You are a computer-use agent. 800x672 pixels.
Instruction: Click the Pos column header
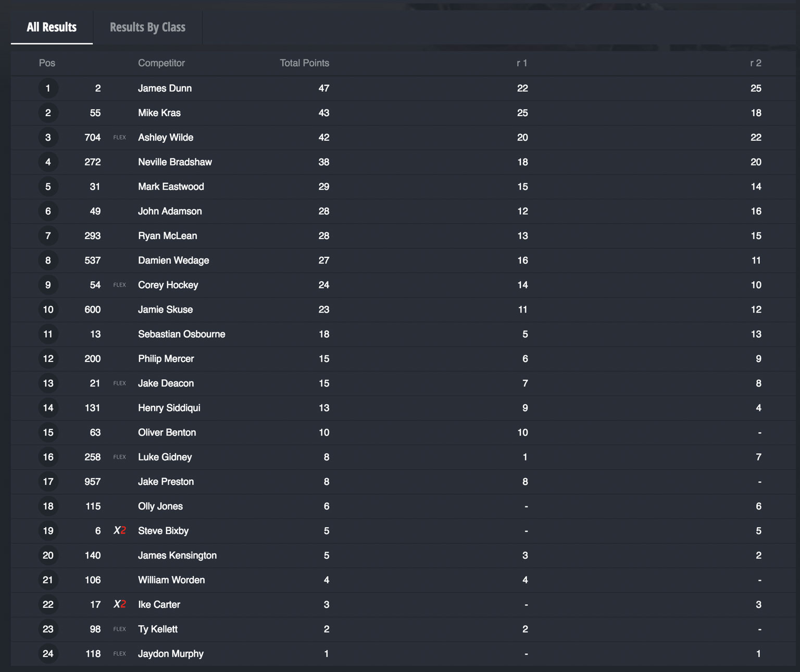point(47,63)
